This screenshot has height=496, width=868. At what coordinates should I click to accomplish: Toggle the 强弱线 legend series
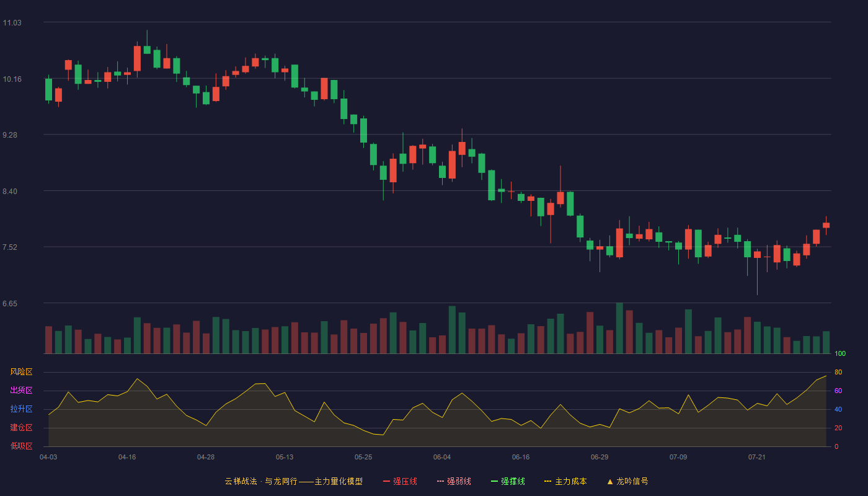454,481
